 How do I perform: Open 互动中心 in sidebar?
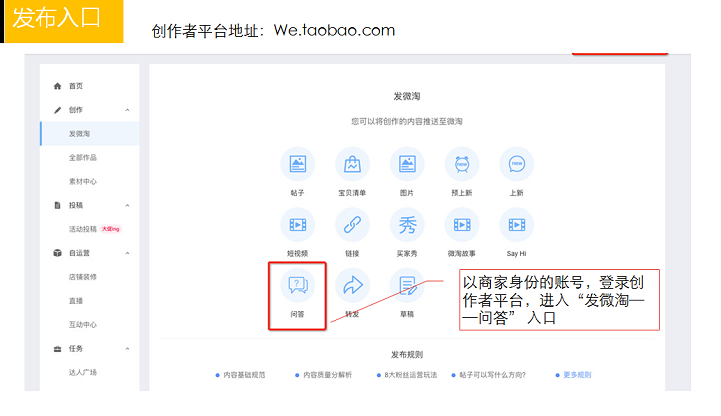83,325
